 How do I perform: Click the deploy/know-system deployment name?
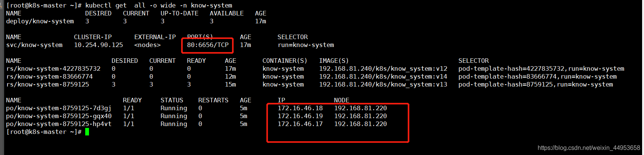tap(40, 21)
